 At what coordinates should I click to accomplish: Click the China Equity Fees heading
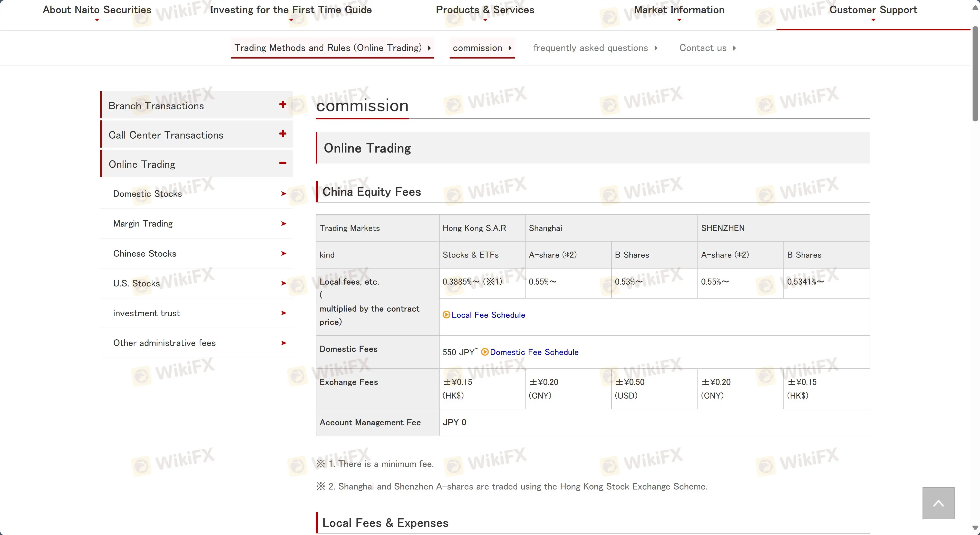tap(372, 192)
